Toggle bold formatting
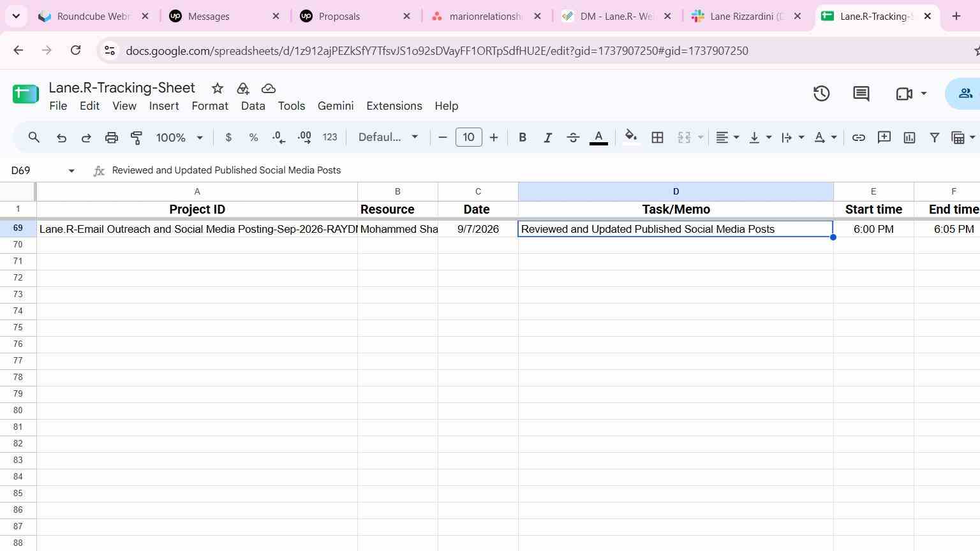The height and width of the screenshot is (551, 980). [x=523, y=138]
